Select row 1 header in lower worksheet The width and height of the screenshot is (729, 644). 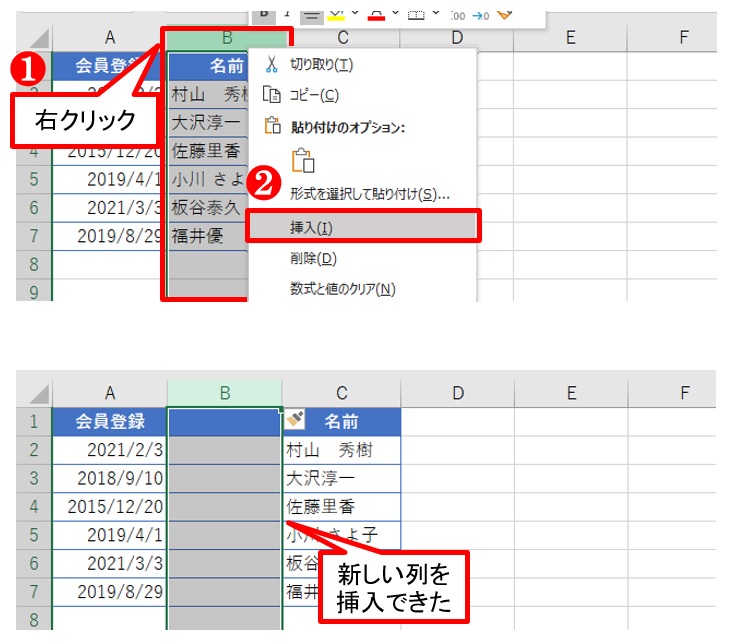pos(34,422)
